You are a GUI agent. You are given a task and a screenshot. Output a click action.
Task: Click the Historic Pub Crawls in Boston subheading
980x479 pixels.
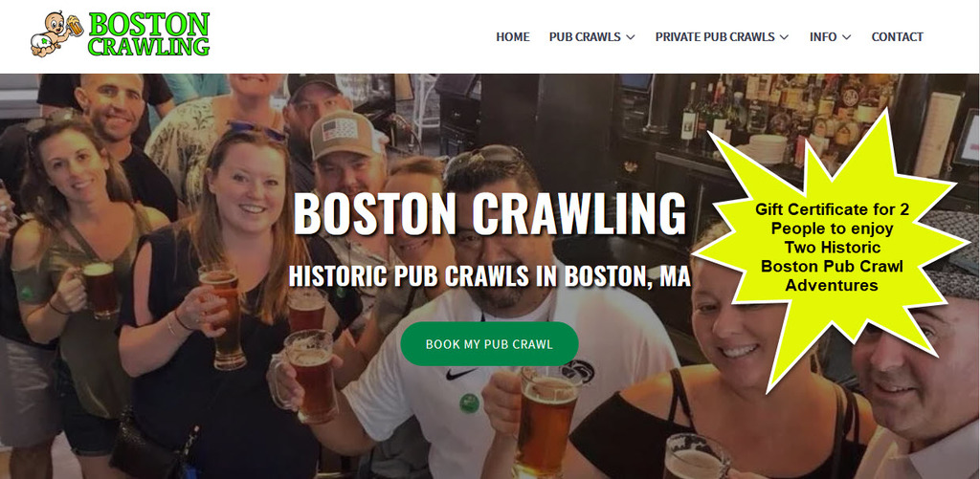coord(489,275)
